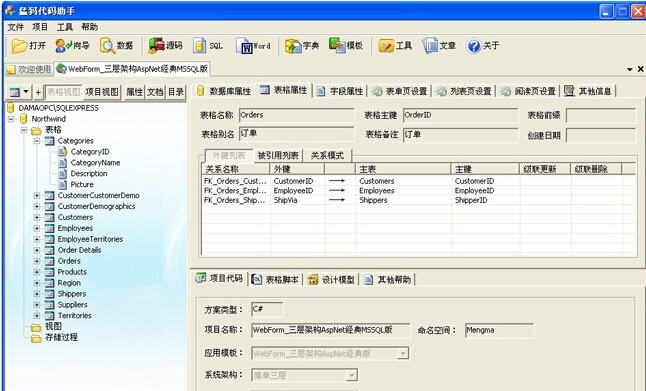Click the 目录 button in left panel
The image size is (646, 391).
176,92
